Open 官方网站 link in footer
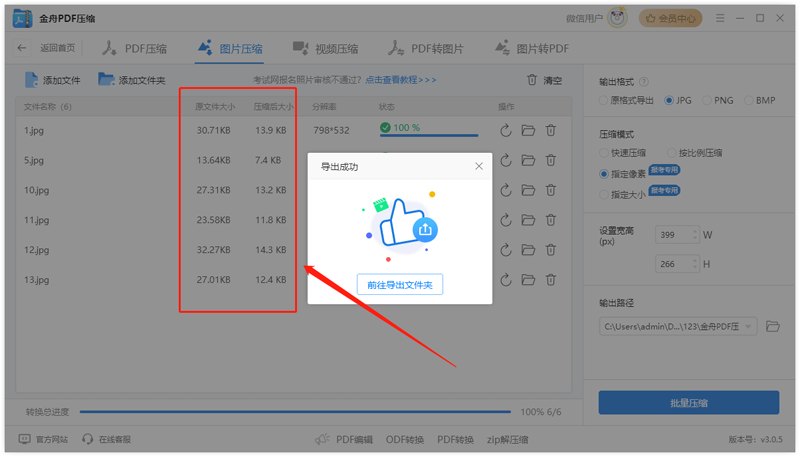The width and height of the screenshot is (800, 457). (x=43, y=439)
